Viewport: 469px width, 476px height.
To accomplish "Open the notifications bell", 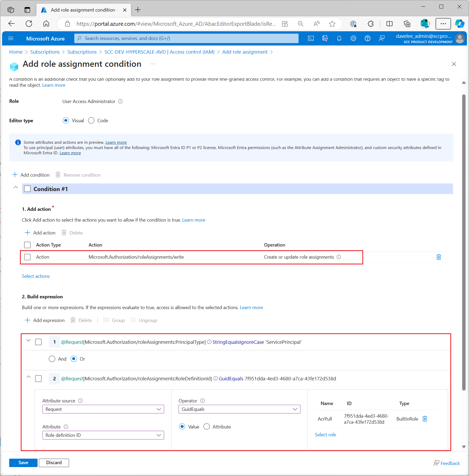I will 339,38.
